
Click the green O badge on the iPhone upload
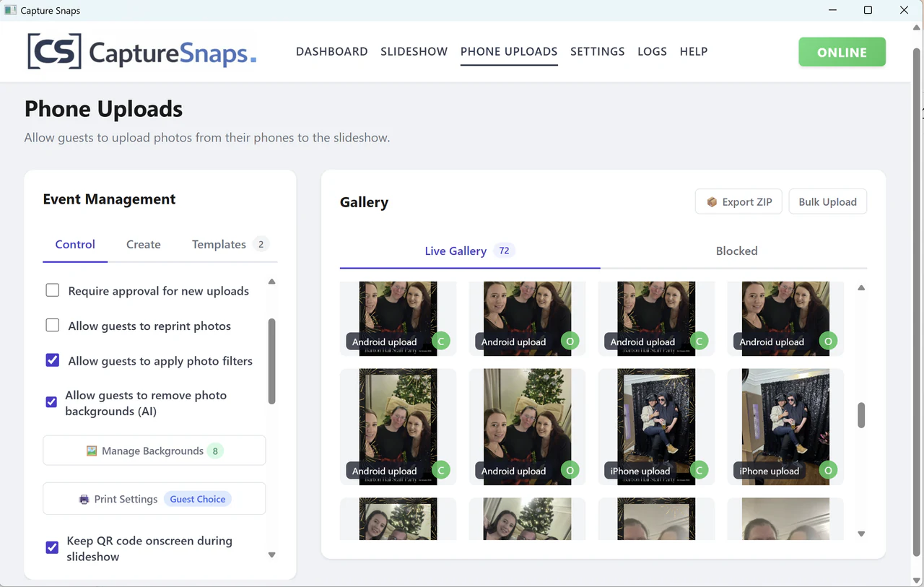coord(828,471)
